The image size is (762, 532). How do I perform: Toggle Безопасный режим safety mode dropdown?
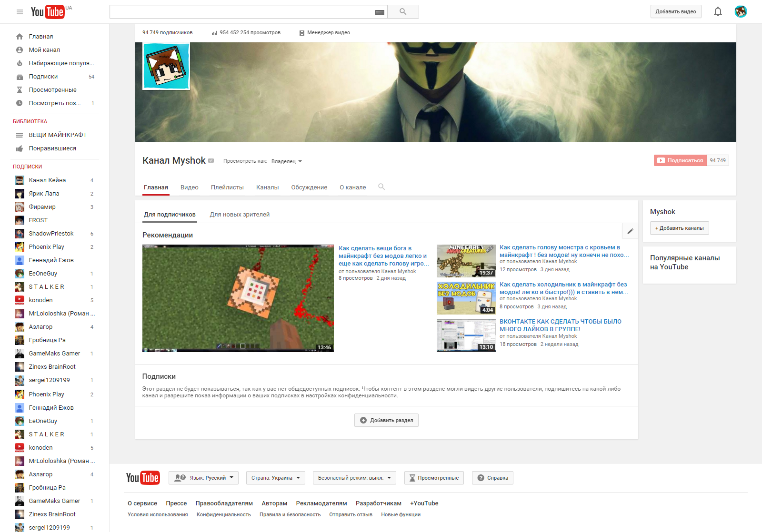point(354,478)
